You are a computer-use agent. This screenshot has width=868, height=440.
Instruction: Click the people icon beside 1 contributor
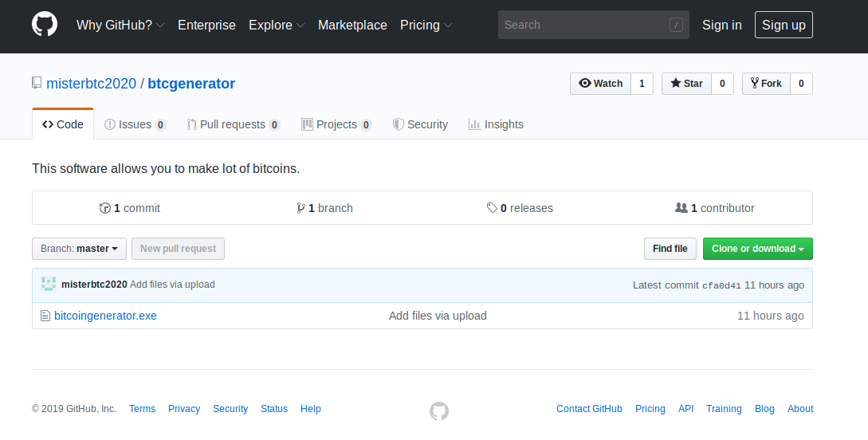click(x=681, y=207)
